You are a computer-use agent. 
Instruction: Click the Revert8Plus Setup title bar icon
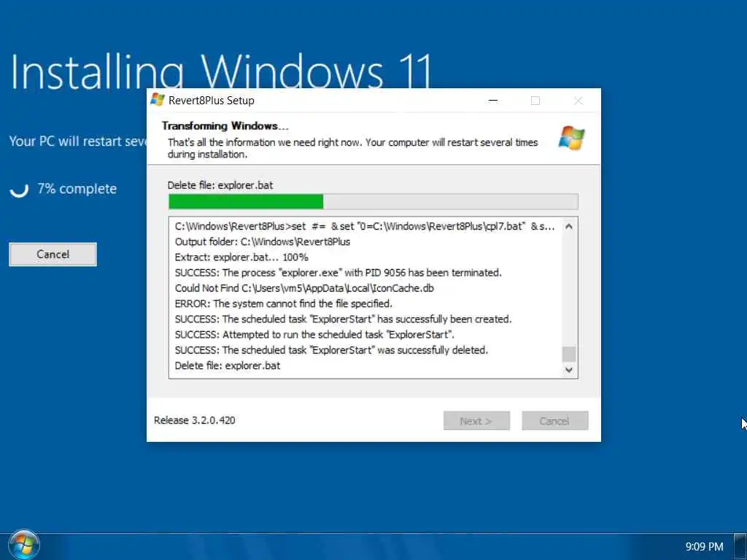[x=158, y=100]
